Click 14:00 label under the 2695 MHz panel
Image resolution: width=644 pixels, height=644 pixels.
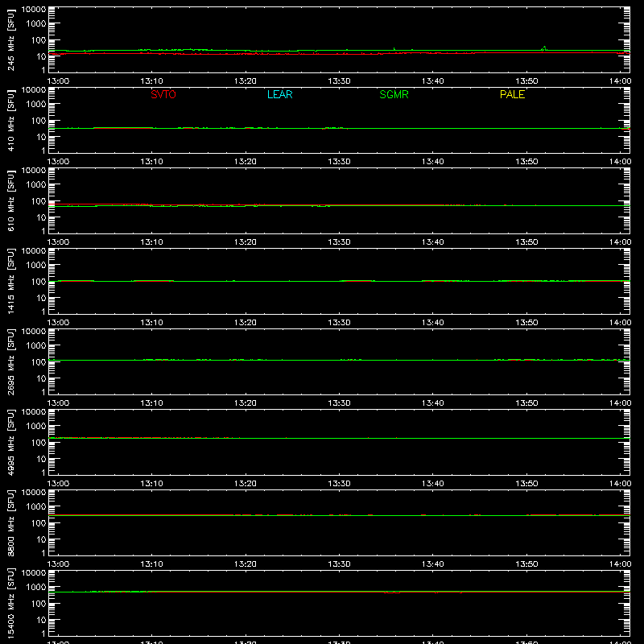(620, 403)
